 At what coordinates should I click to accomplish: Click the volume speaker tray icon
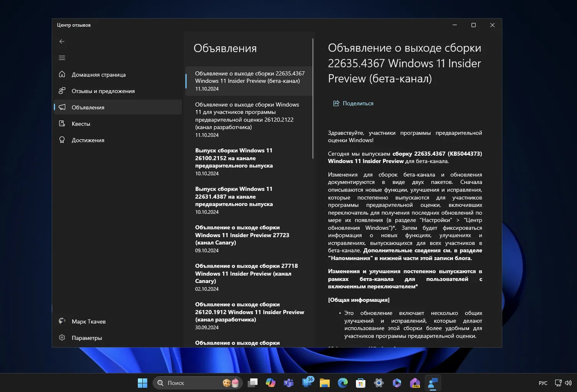coord(568,383)
